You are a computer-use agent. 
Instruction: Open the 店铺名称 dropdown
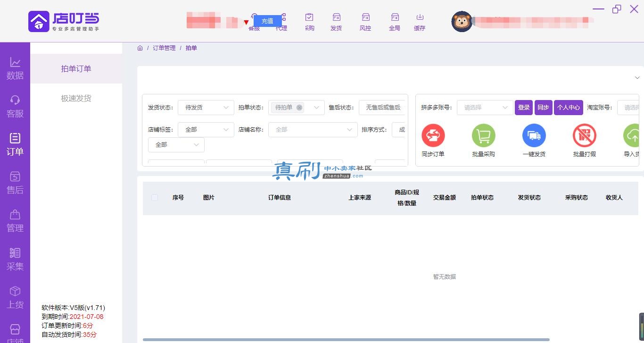313,130
